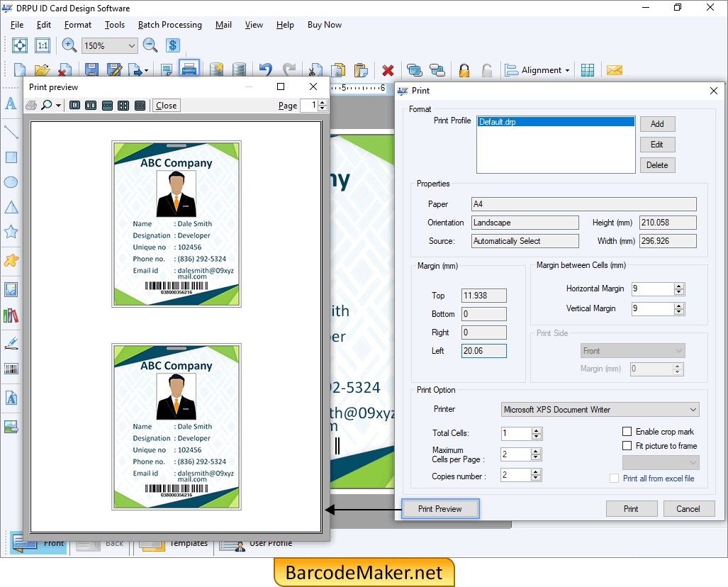Image resolution: width=728 pixels, height=587 pixels.
Task: Click the Undo arrow icon
Action: coord(265,69)
